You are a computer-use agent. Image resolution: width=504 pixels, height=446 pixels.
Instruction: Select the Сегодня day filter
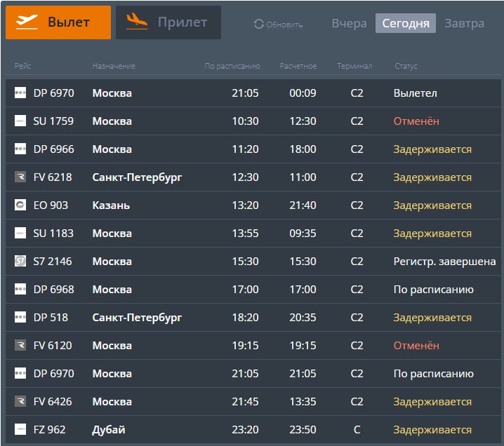[406, 23]
